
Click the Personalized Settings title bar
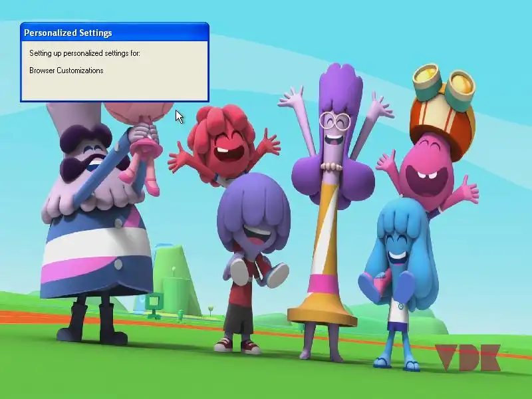click(114, 33)
